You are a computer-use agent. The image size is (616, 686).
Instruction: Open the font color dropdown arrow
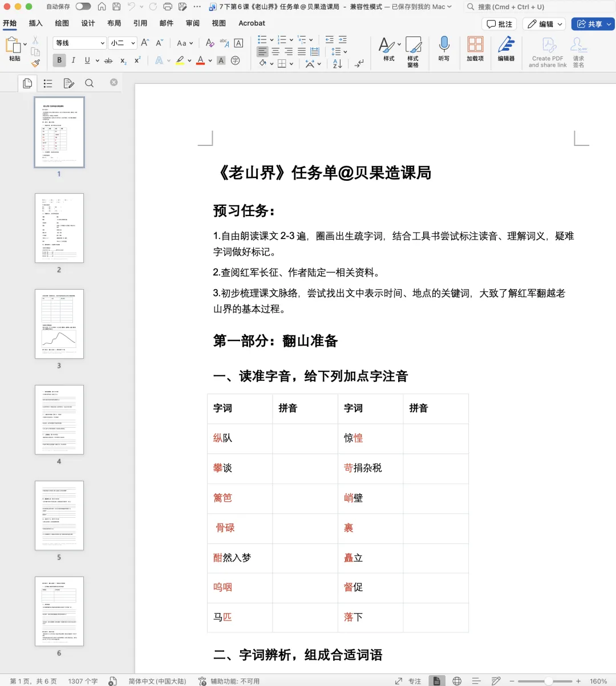210,60
